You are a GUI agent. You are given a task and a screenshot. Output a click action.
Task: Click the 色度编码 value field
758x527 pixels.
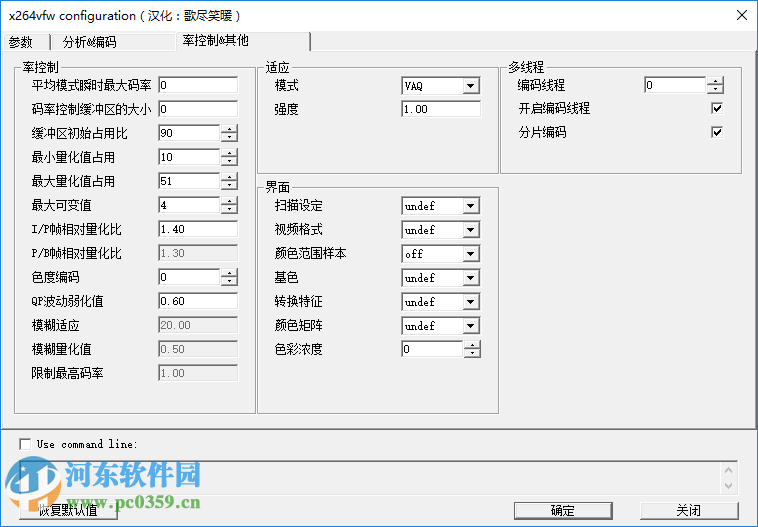pyautogui.click(x=189, y=277)
